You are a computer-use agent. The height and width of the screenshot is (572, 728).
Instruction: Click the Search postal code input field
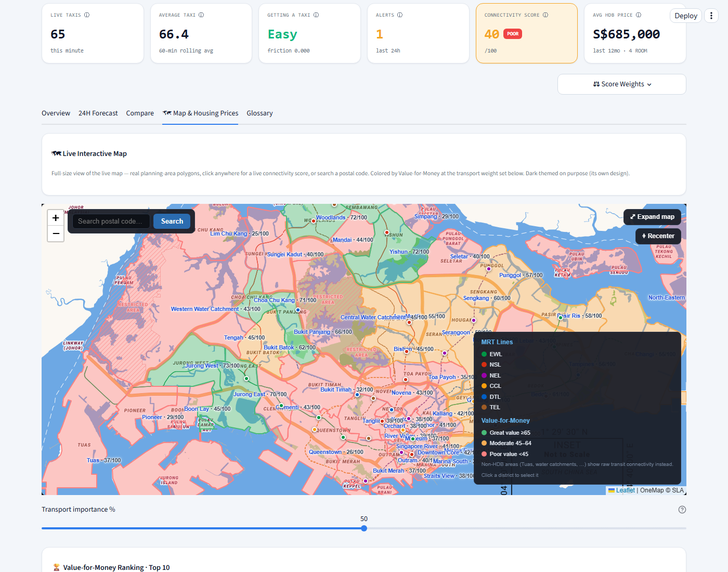[x=111, y=221]
